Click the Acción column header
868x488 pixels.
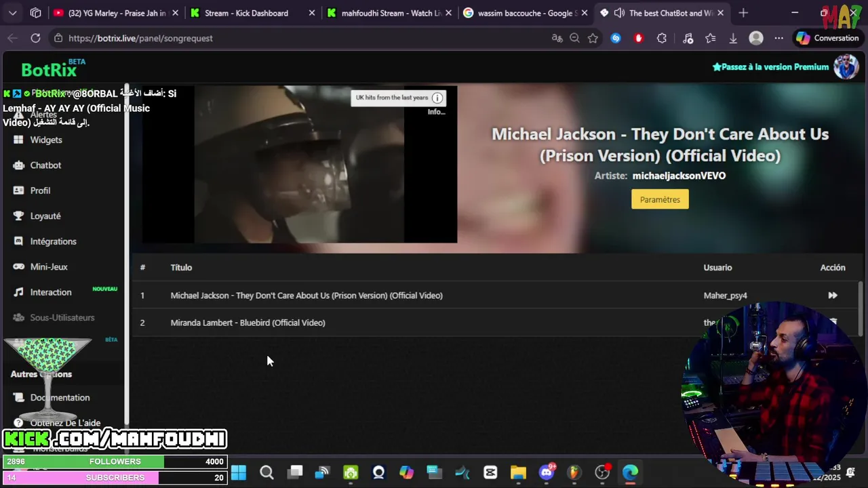click(x=833, y=268)
